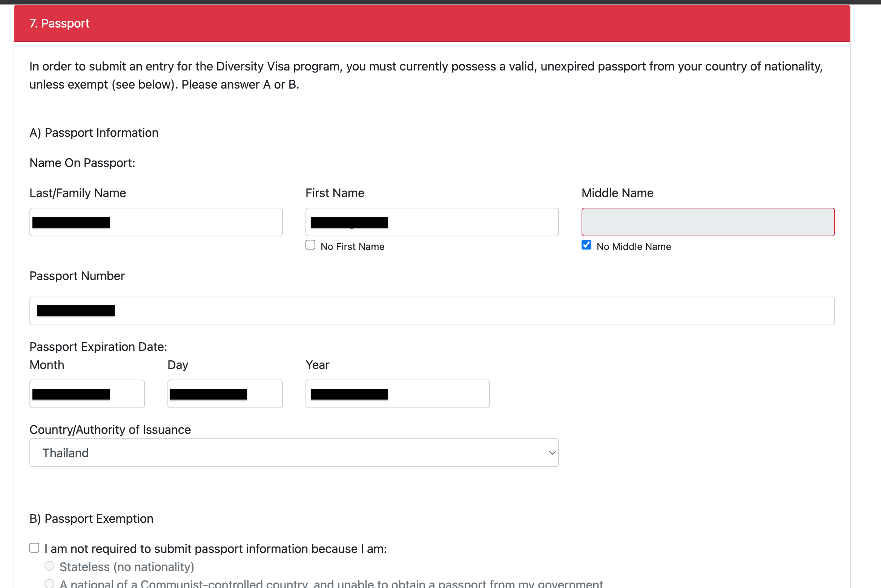Uncheck the No Middle Name checkbox
The height and width of the screenshot is (588, 881).
pos(586,245)
